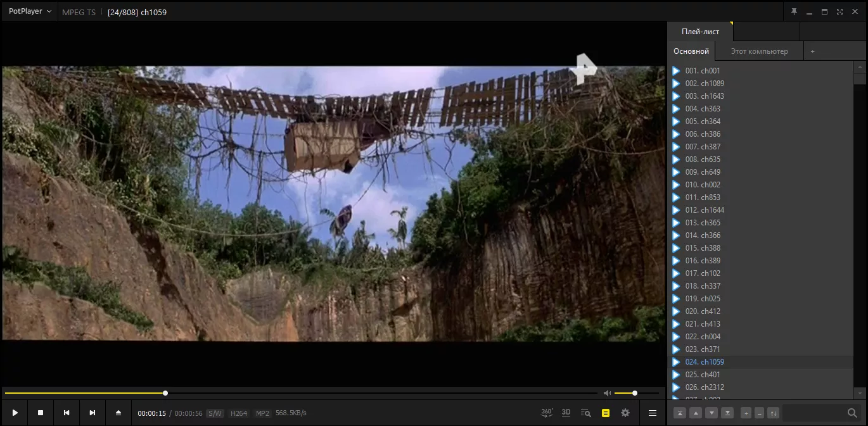Open the PotPlayer main menu dropdown

30,11
